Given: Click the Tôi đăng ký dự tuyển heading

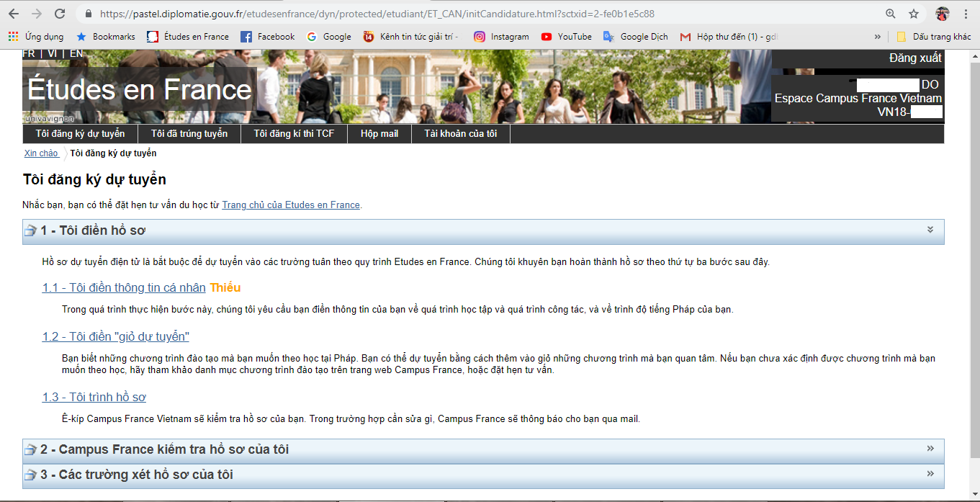Looking at the screenshot, I should coord(94,179).
